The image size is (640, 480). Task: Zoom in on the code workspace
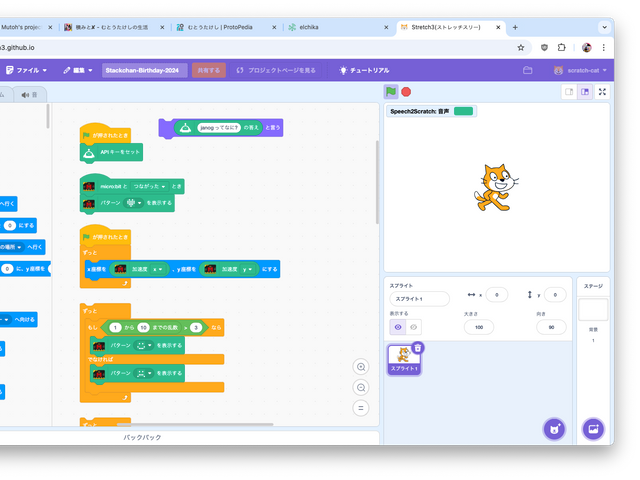pos(361,367)
